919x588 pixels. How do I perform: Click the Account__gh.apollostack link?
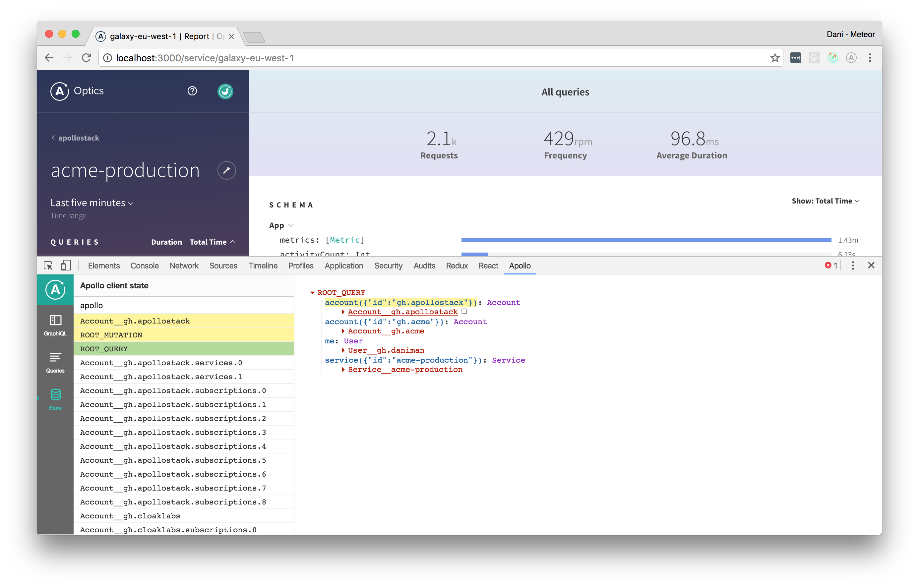tap(402, 312)
